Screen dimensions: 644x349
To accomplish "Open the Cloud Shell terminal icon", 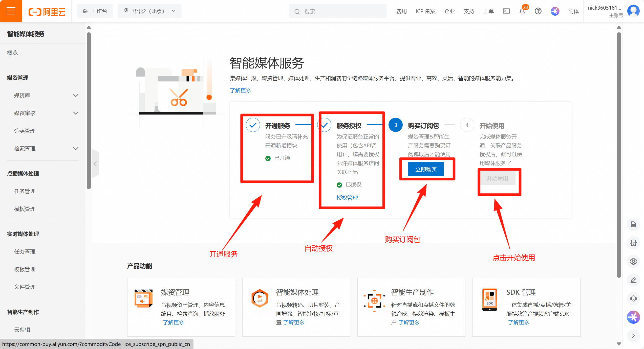I will 506,11.
